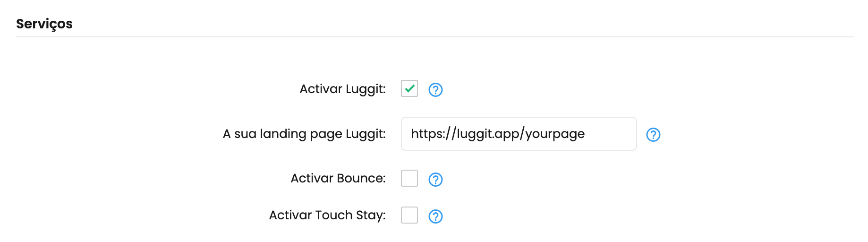Show help for Activar Bounce
This screenshot has width=868, height=242.
[x=435, y=180]
